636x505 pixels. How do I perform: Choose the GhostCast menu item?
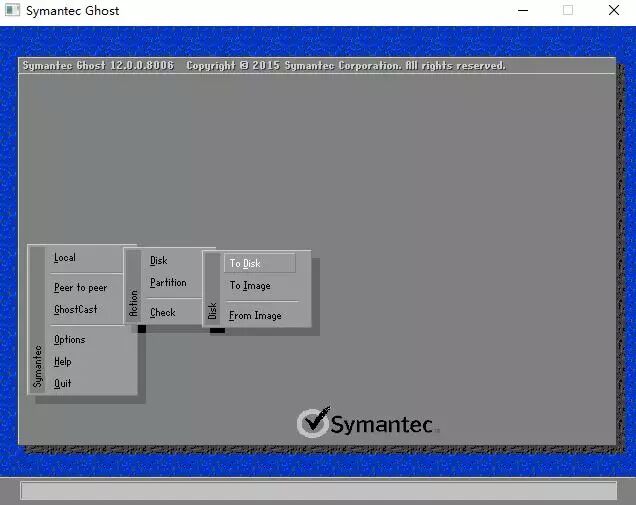coord(75,309)
